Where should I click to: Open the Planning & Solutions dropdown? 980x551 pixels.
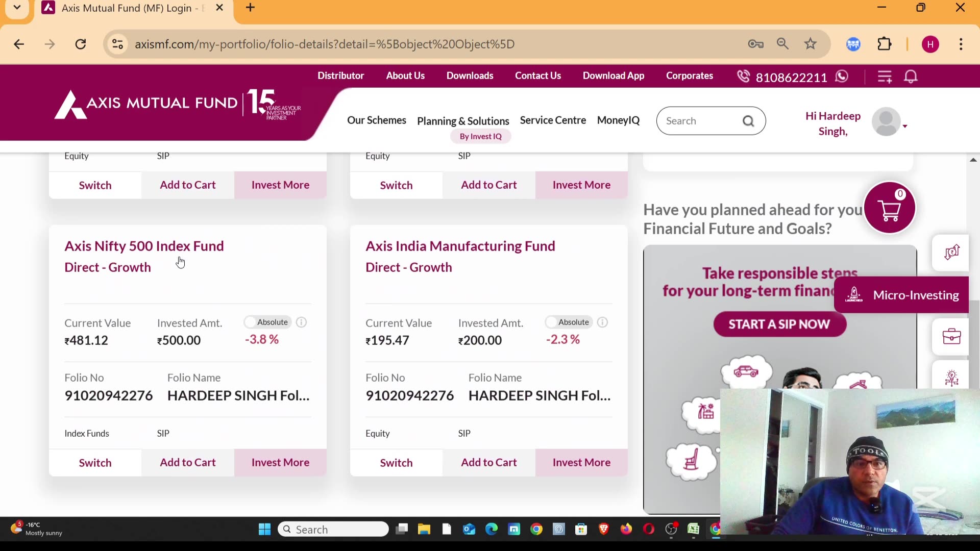click(x=462, y=121)
